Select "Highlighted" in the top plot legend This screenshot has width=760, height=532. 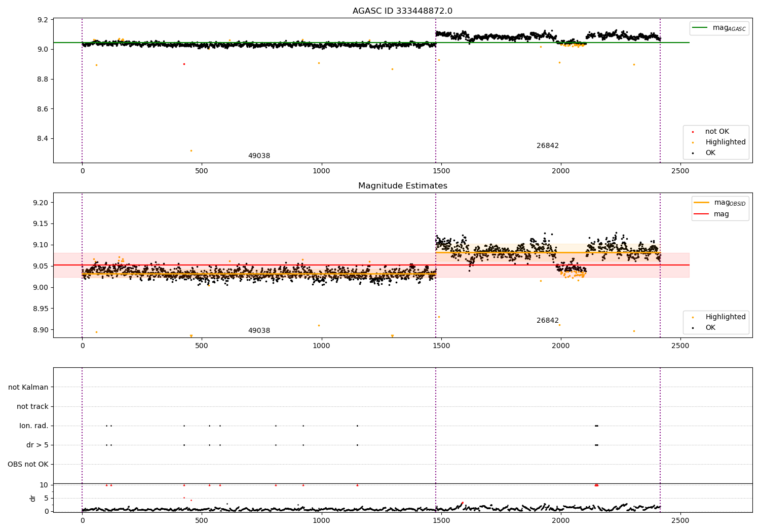point(726,142)
